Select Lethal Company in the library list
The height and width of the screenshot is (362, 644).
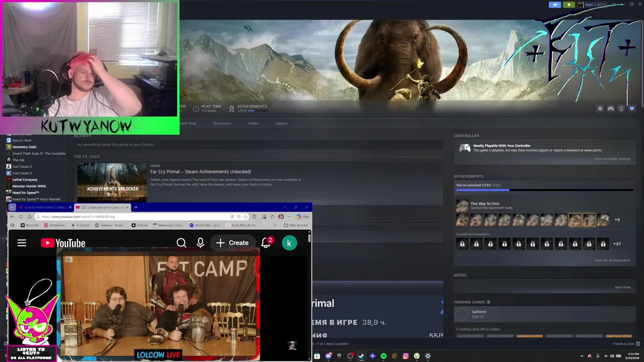pos(25,179)
